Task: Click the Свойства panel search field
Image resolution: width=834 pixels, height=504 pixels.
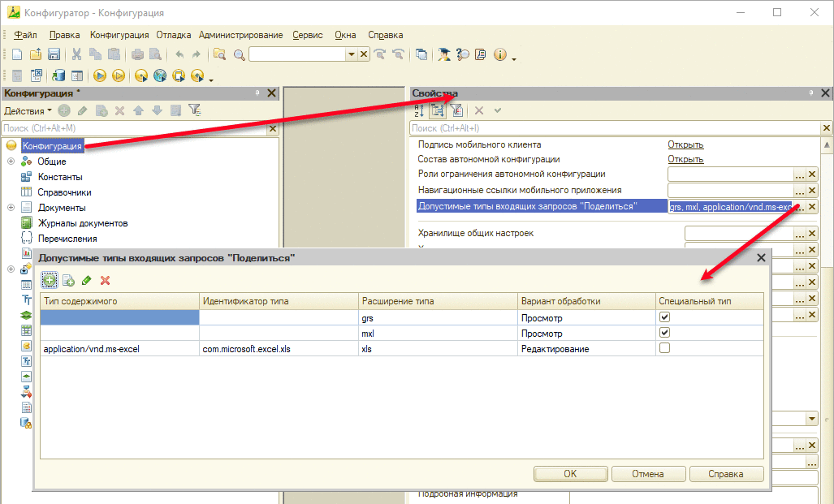Action: point(614,128)
